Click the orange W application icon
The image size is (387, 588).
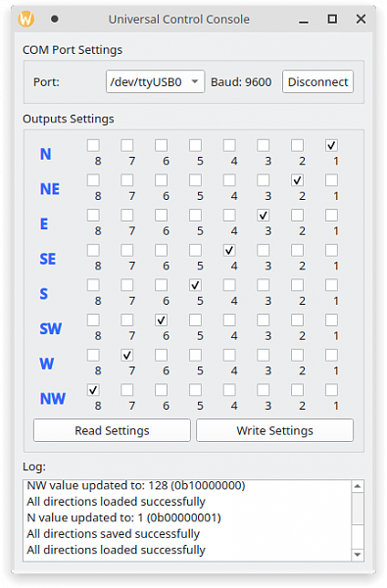tap(25, 19)
